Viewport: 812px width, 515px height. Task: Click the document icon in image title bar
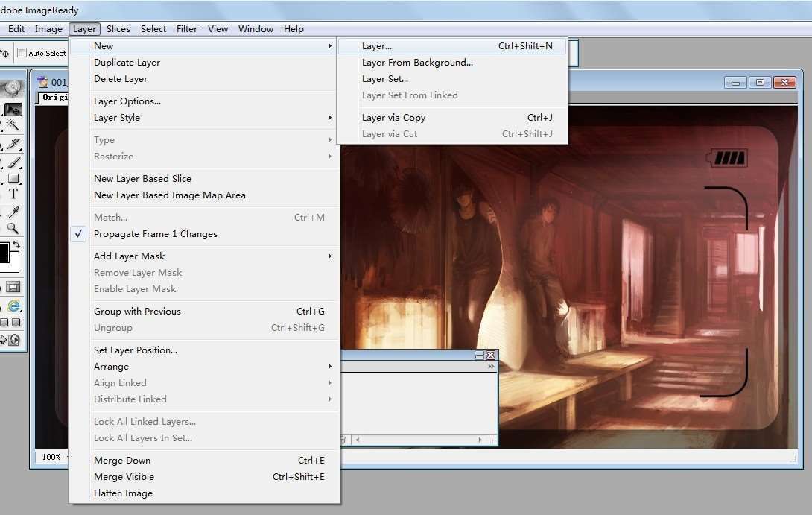point(43,82)
